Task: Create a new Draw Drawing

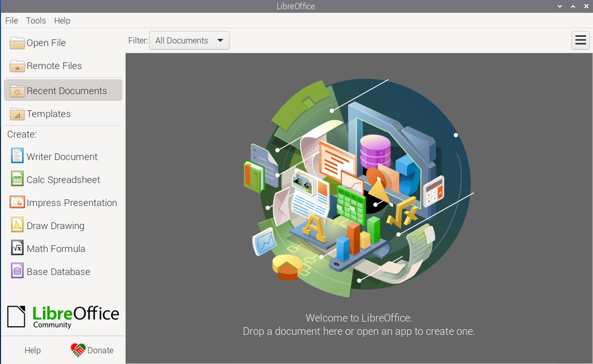Action: click(55, 226)
